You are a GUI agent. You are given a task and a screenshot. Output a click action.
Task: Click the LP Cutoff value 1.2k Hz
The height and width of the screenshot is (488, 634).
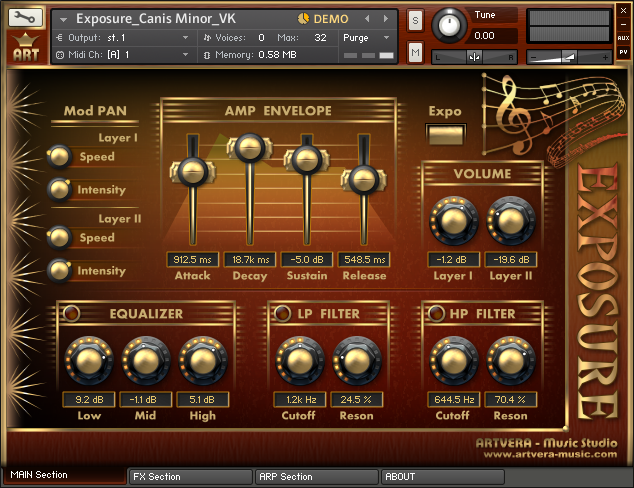pyautogui.click(x=300, y=399)
